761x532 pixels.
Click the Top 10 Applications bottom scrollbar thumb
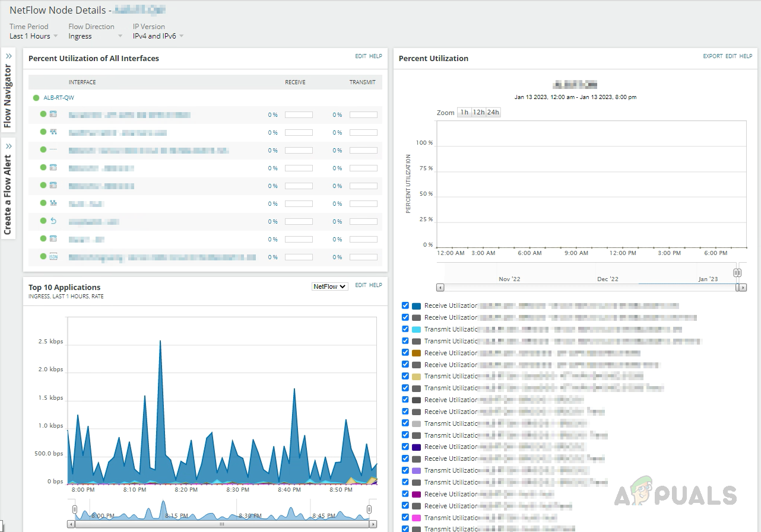point(222,524)
